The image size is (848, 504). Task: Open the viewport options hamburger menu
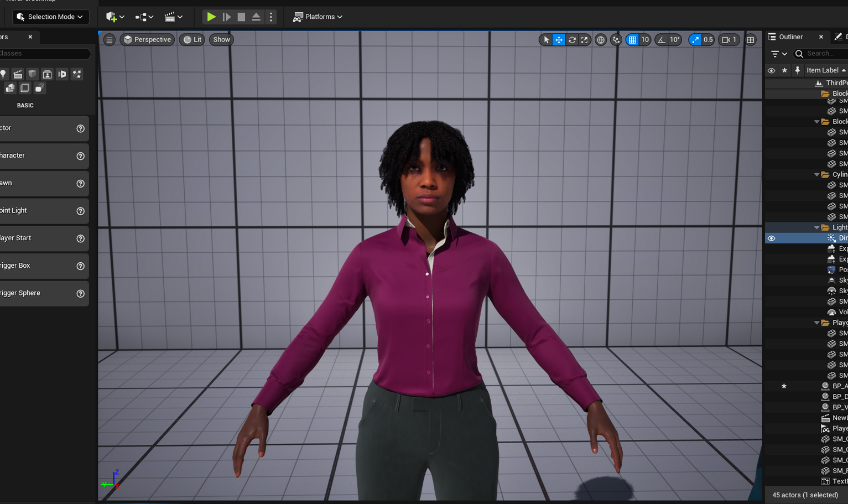[x=110, y=39]
